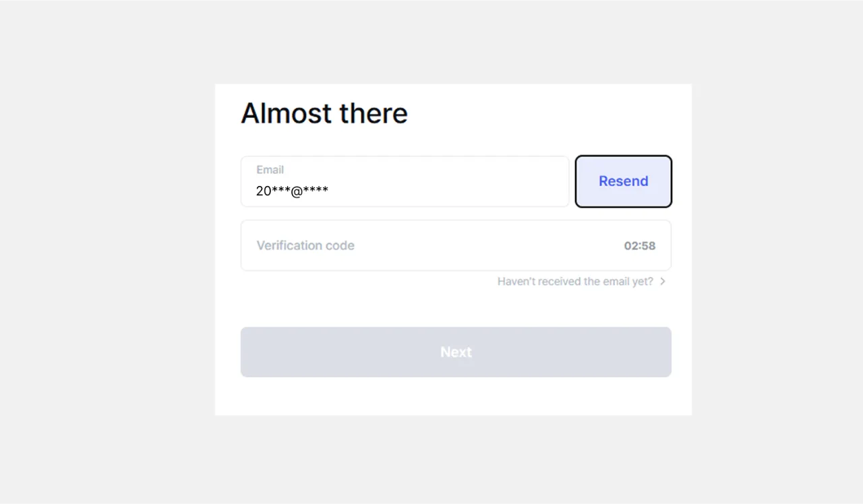Click the Resend button
Viewport: 863px width, 504px height.
(x=623, y=181)
